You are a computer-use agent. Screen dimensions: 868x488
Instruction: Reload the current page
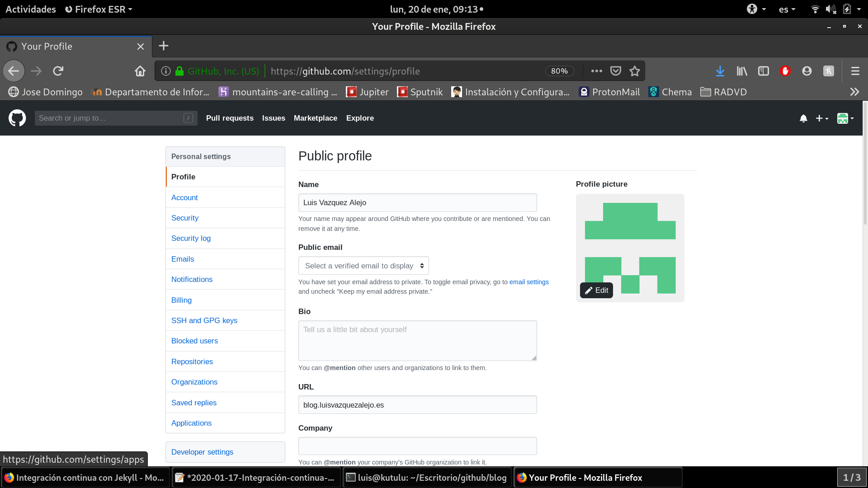[58, 71]
